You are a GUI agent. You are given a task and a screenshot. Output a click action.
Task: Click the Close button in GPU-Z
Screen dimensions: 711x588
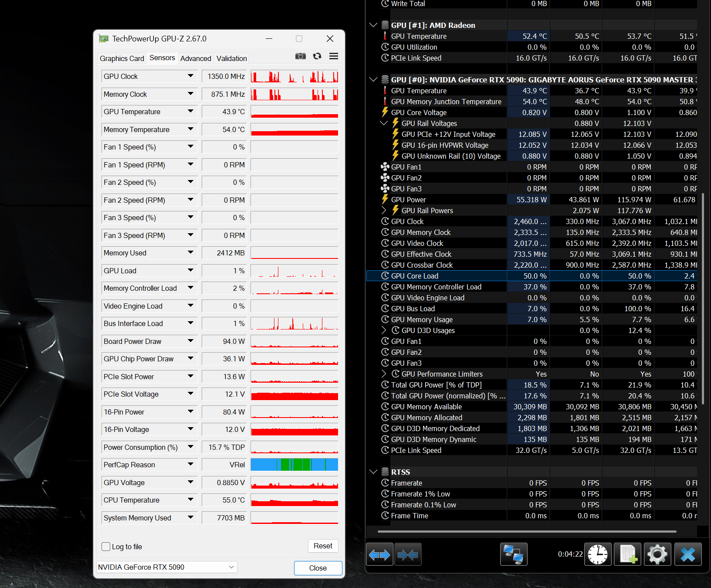(x=318, y=568)
